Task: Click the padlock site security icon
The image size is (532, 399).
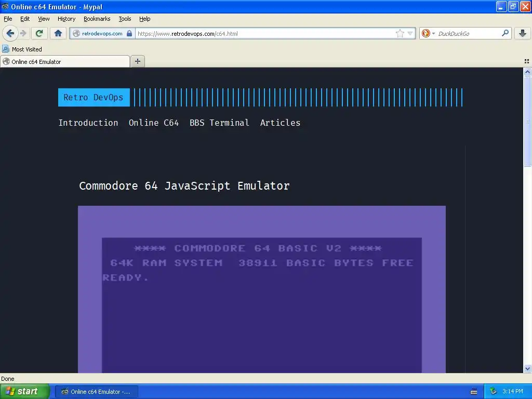Action: tap(129, 33)
